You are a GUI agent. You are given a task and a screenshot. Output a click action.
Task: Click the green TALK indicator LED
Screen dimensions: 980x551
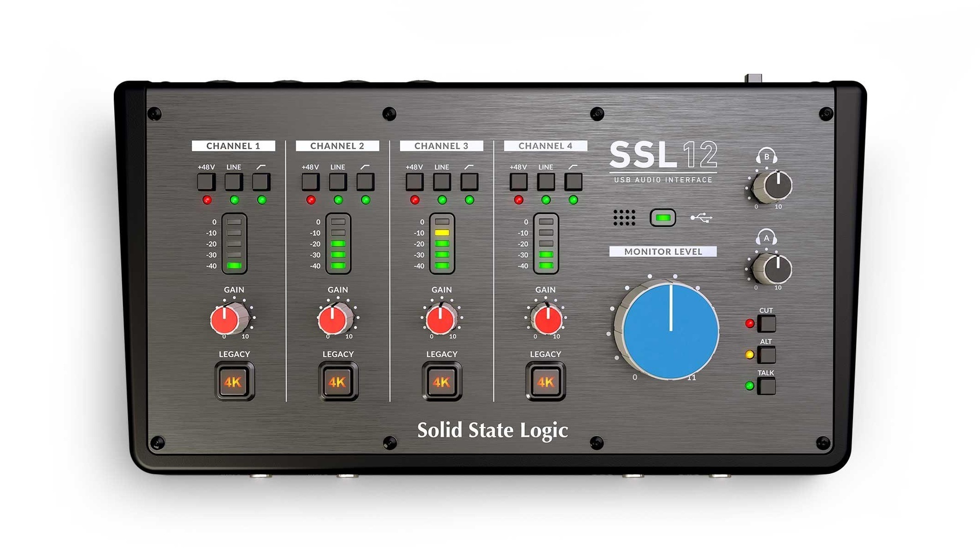pyautogui.click(x=750, y=386)
